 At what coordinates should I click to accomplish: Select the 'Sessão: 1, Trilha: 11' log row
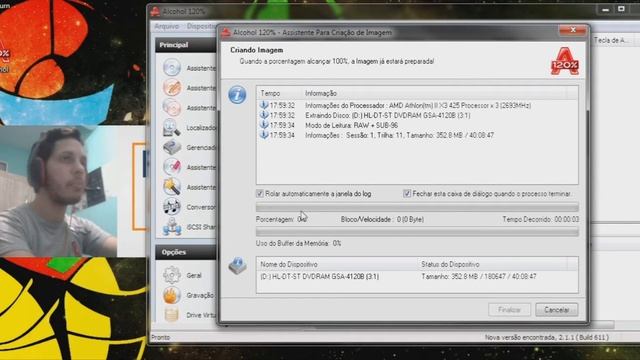coord(417,135)
